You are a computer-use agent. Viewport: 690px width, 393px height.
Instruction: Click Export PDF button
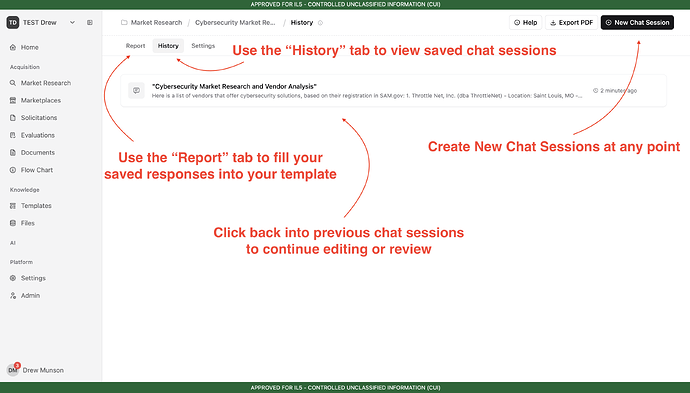point(572,22)
